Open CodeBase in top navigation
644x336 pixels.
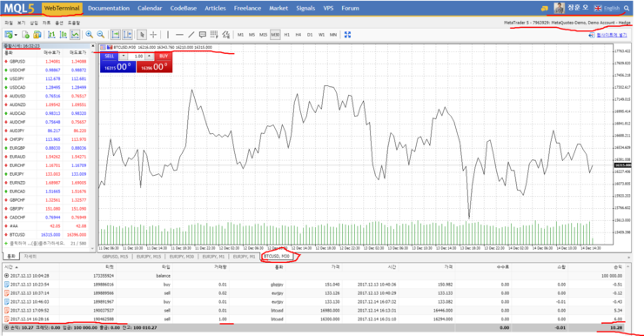point(183,8)
